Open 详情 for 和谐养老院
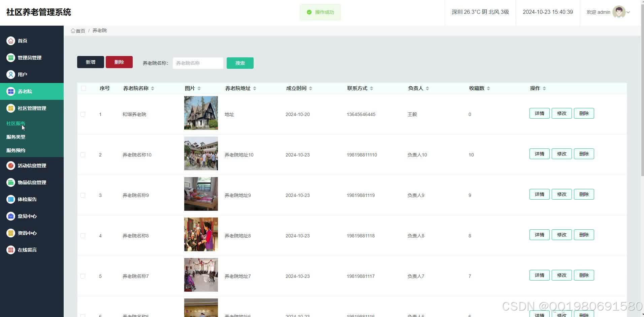 540,113
